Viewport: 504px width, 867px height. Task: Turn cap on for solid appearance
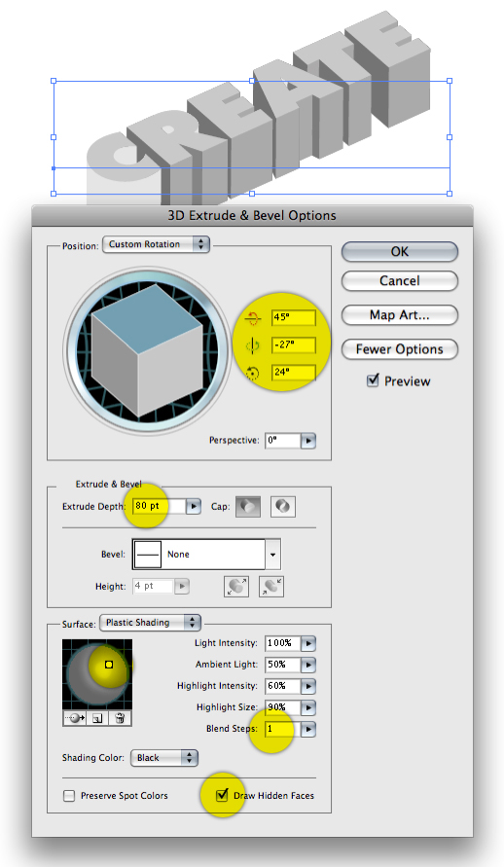[x=248, y=507]
